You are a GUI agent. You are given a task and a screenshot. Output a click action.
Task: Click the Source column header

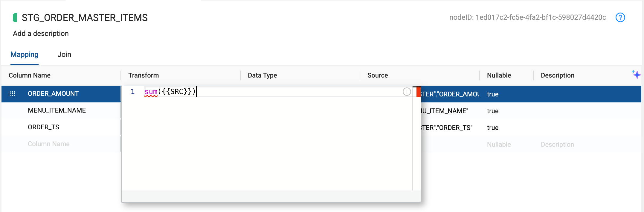(378, 75)
